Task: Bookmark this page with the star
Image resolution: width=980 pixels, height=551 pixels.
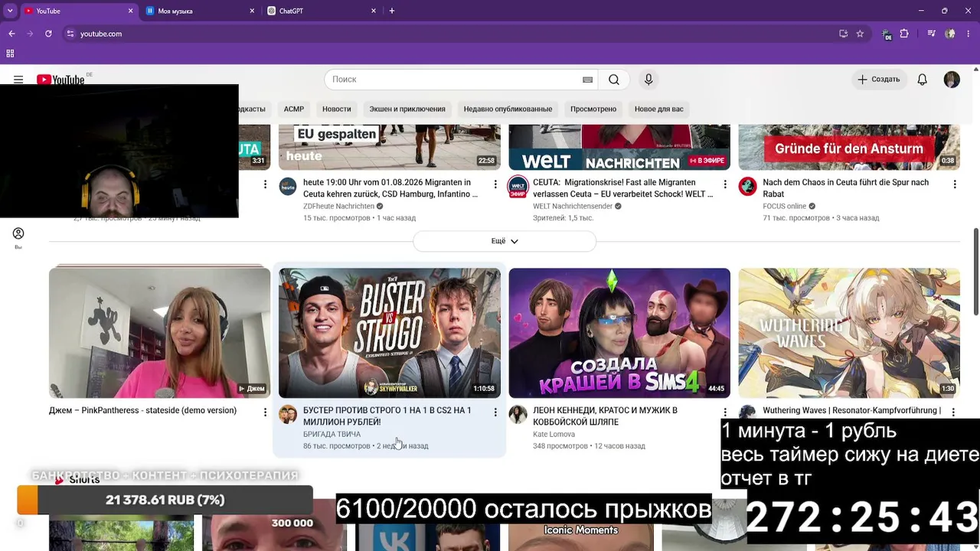Action: [x=860, y=34]
